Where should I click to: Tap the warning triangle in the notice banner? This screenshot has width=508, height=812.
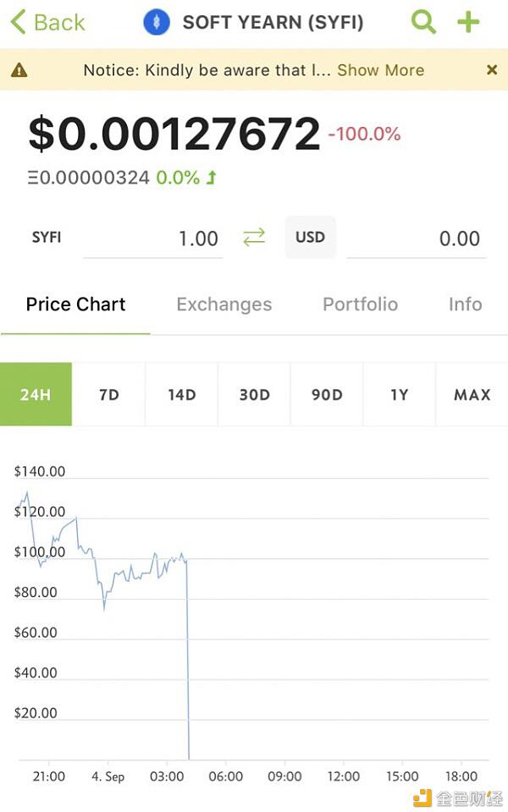(x=20, y=70)
